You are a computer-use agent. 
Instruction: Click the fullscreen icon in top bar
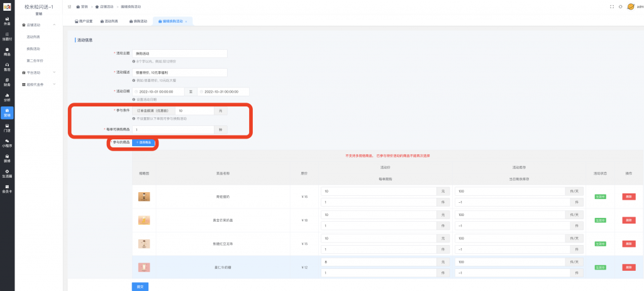pyautogui.click(x=611, y=6)
